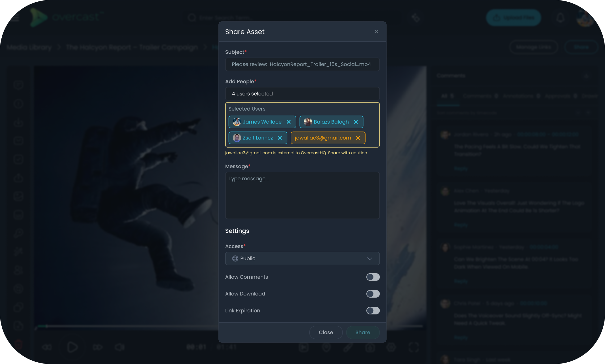605x364 pixels.
Task: Remove James Wallace from selected users
Action: [288, 122]
